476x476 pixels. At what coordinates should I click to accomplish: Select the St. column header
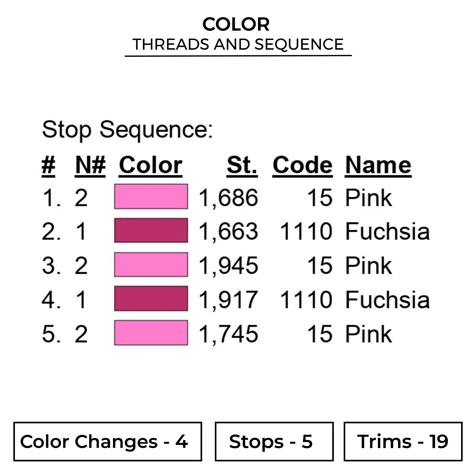(x=242, y=165)
